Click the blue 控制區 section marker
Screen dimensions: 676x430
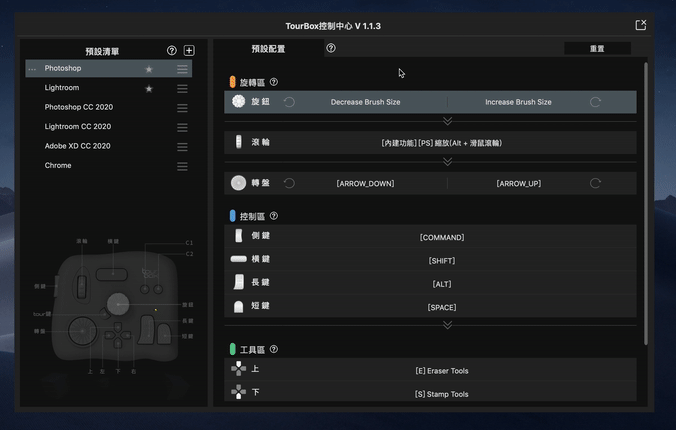tap(232, 216)
